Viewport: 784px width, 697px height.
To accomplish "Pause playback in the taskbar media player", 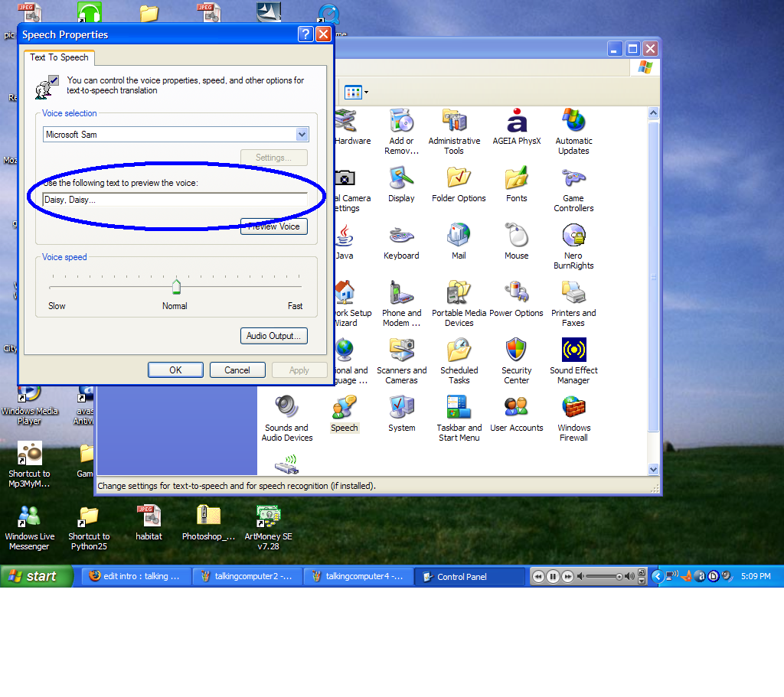I will pos(553,577).
